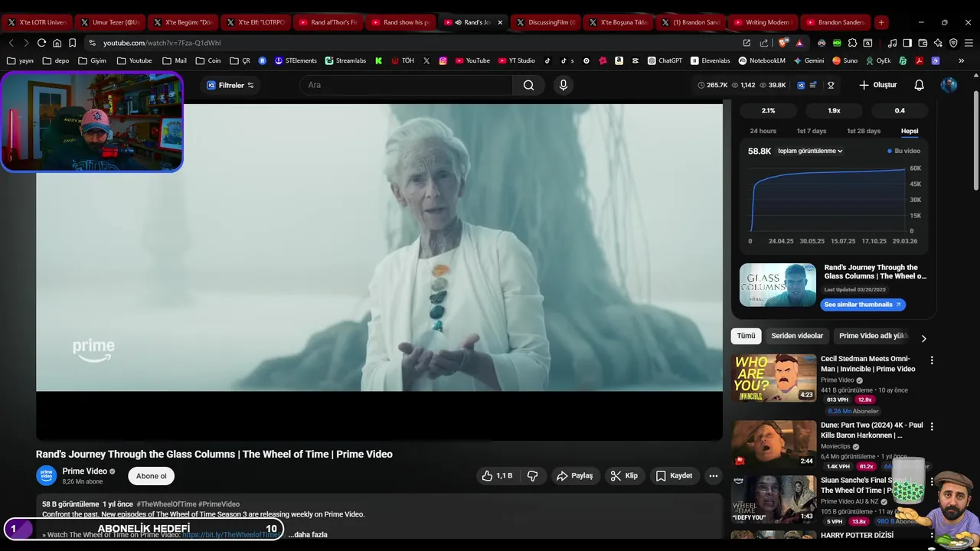Switch to Writing Modern browser tab
The height and width of the screenshot is (551, 980).
coord(762,22)
